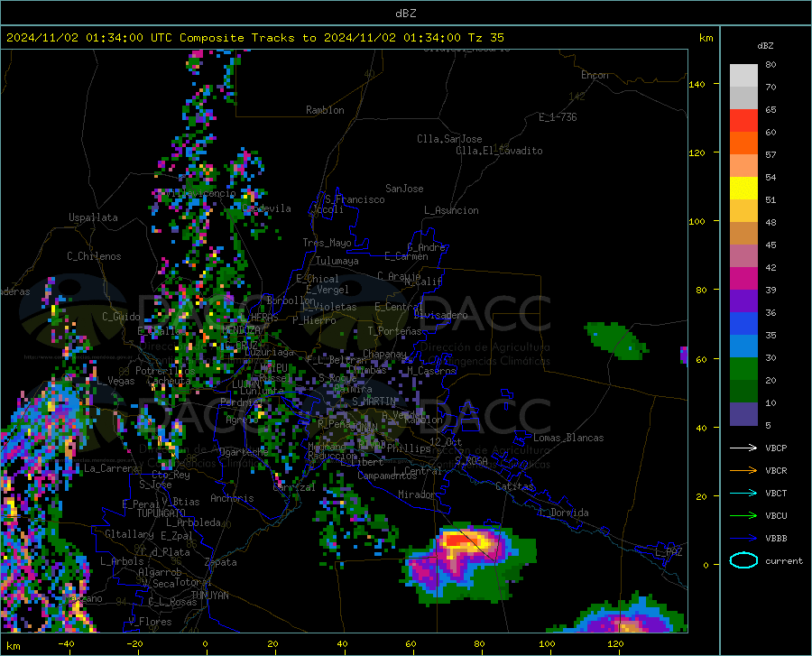The image size is (812, 656).
Task: Click the Divisadero map label
Action: pos(440,315)
